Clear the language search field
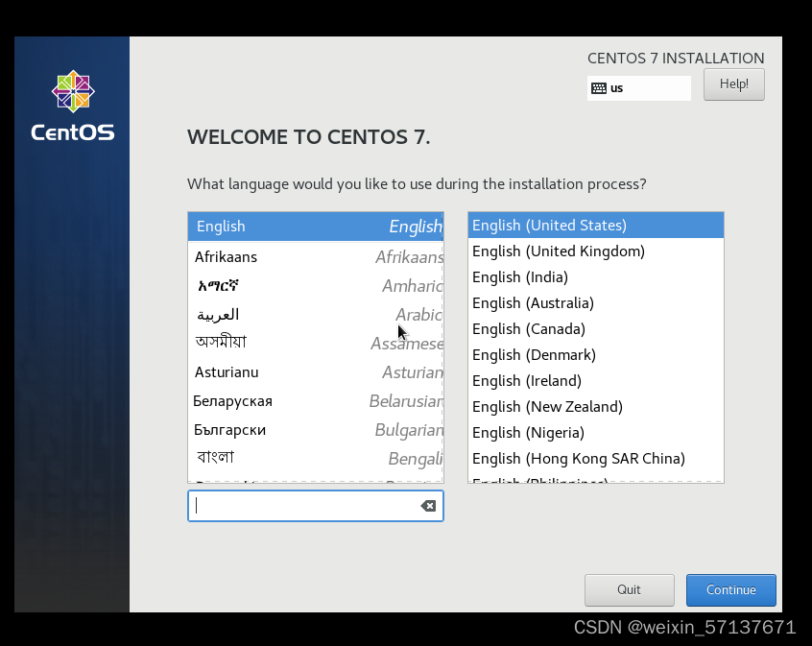 [428, 506]
